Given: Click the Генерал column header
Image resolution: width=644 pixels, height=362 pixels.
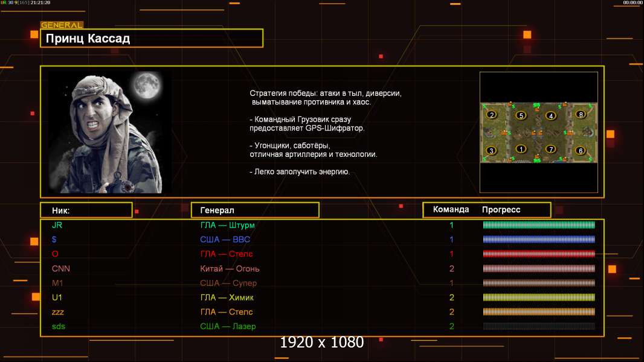Looking at the screenshot, I should (x=255, y=210).
